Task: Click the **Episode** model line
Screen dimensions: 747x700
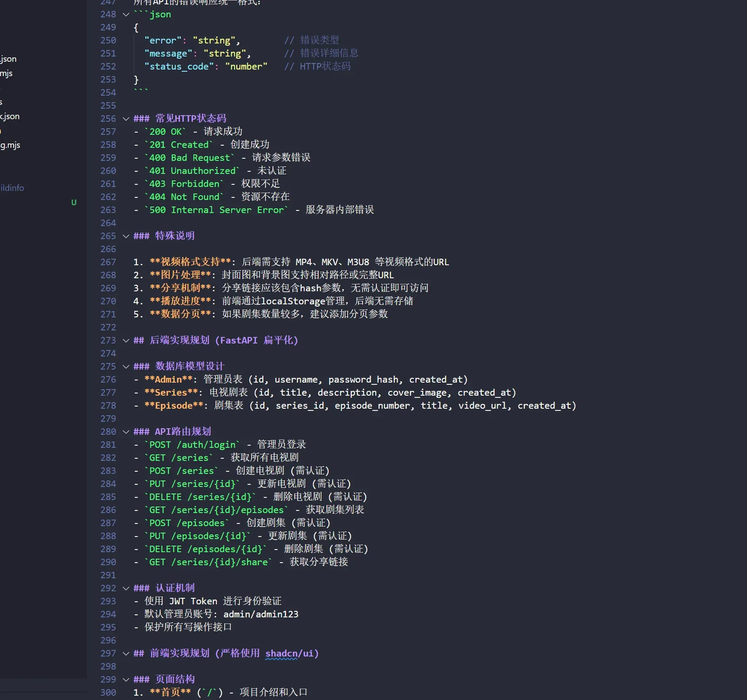Action: point(355,406)
